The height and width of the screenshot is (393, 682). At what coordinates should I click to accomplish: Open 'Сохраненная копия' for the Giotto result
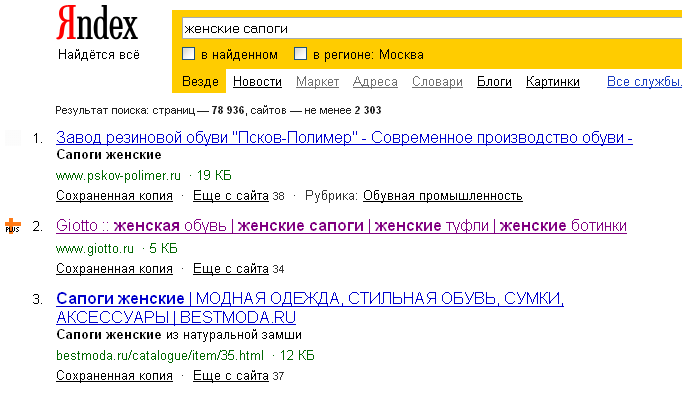pos(114,269)
